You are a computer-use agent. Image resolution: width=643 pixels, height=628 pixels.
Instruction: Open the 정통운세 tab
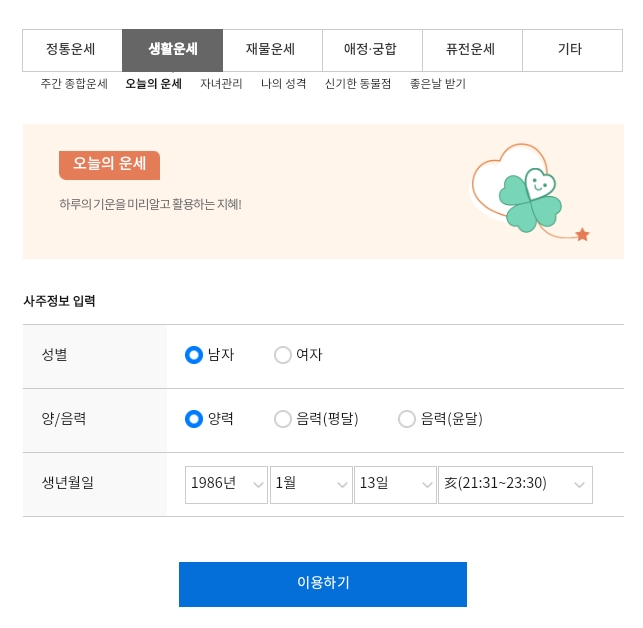click(73, 50)
